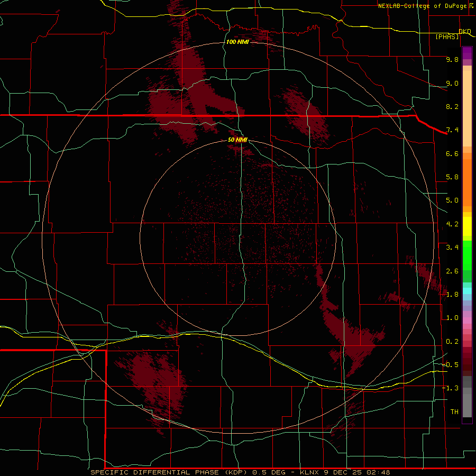Pick the yellow segment of the color bar

[467, 226]
